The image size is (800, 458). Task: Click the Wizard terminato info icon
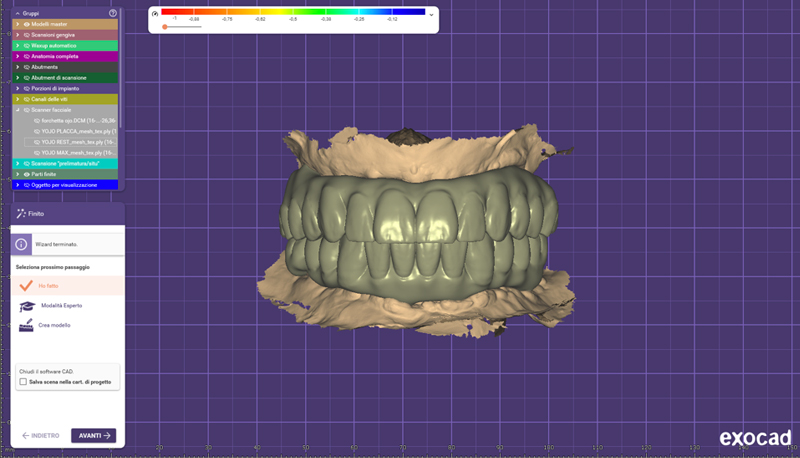click(22, 242)
